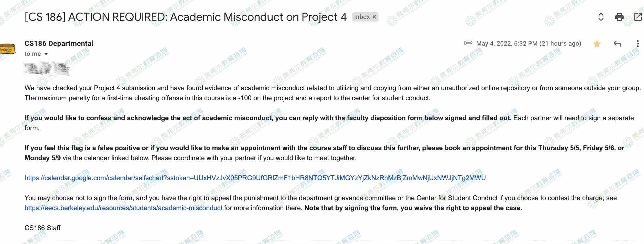Click the "to me" recipient text
Image resolution: width=644 pixels, height=244 pixels.
point(33,54)
